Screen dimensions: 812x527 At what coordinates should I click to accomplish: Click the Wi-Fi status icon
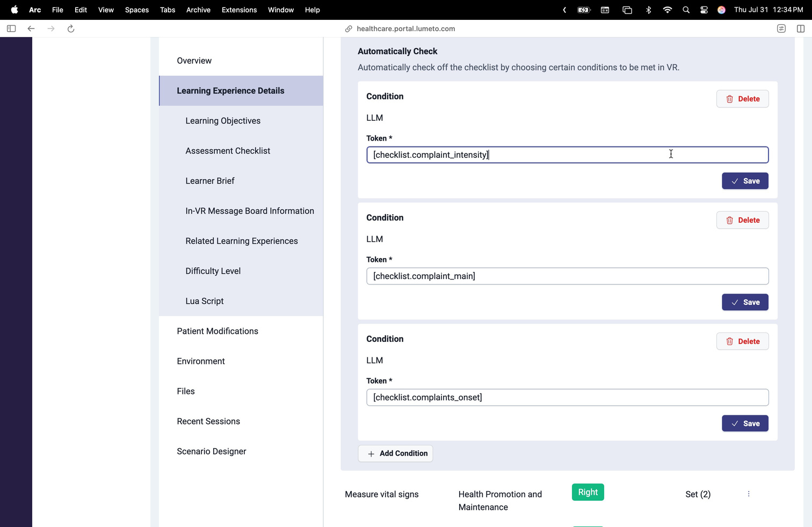tap(668, 10)
